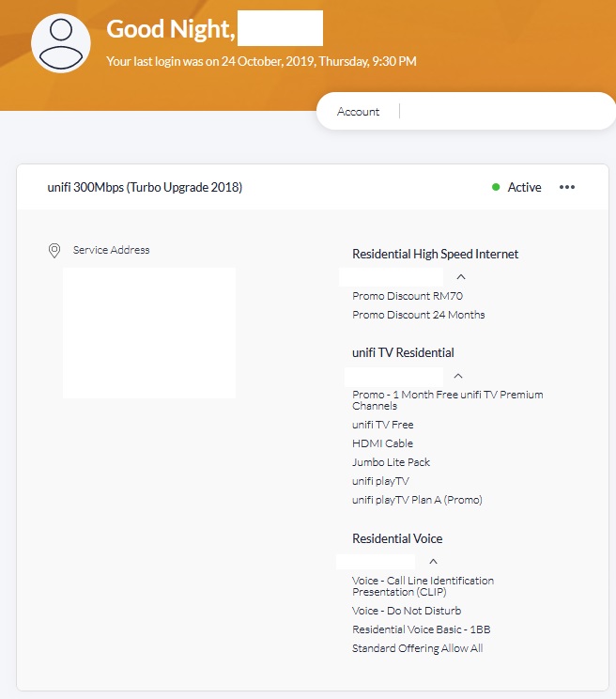Open the Account selector dropdown field

(x=466, y=111)
